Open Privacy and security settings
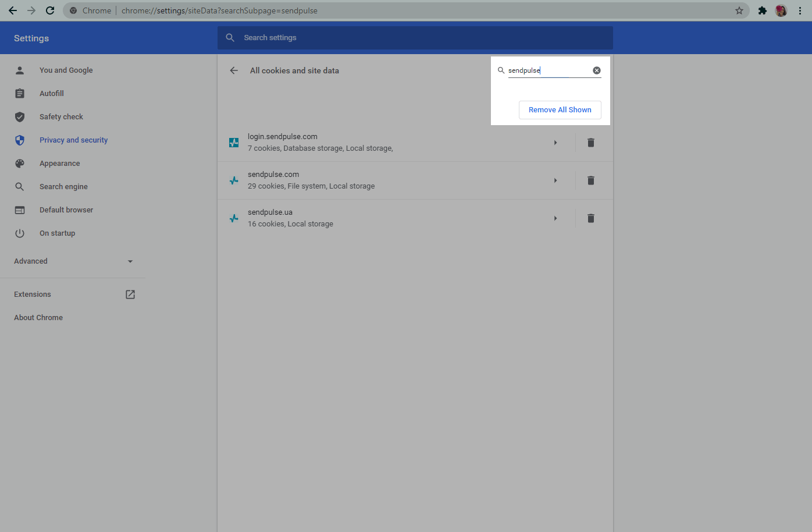 pos(73,140)
